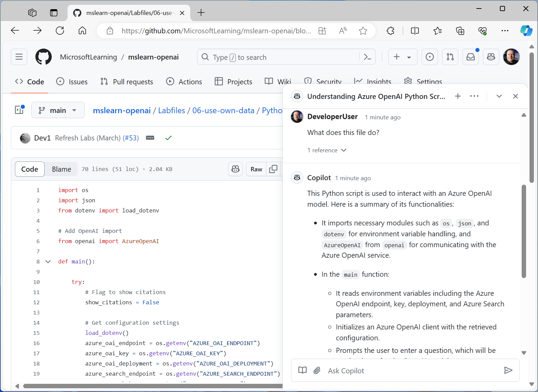This screenshot has width=538, height=392.
Task: Open Copilot knowledge base book icon
Action: [303, 370]
